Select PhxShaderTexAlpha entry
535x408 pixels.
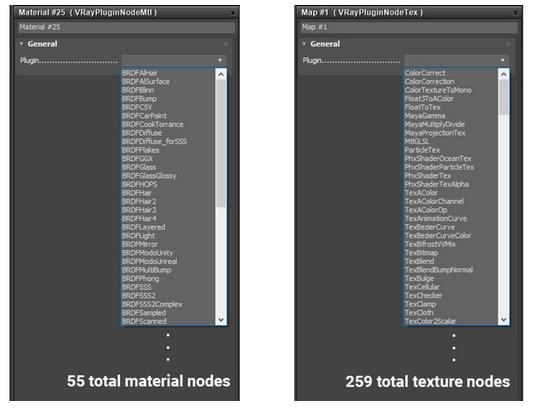tap(437, 184)
